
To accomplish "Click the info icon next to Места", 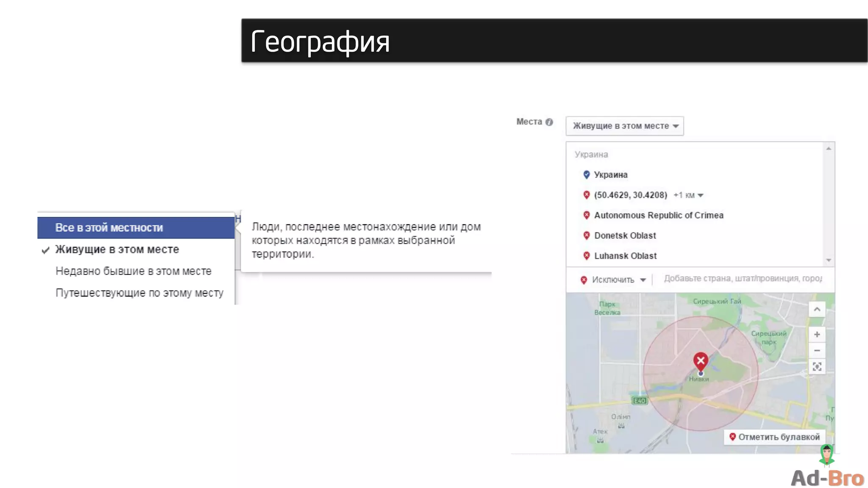I will coord(549,122).
